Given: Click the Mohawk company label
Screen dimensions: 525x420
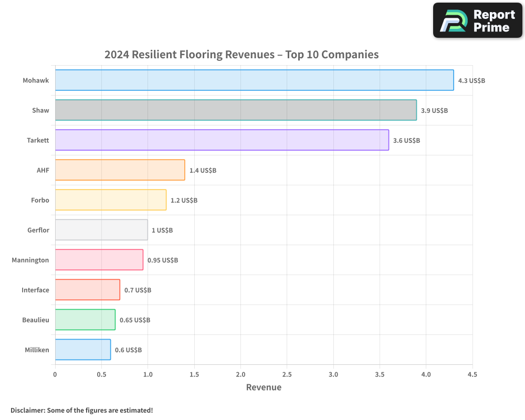Looking at the screenshot, I should (x=35, y=80).
